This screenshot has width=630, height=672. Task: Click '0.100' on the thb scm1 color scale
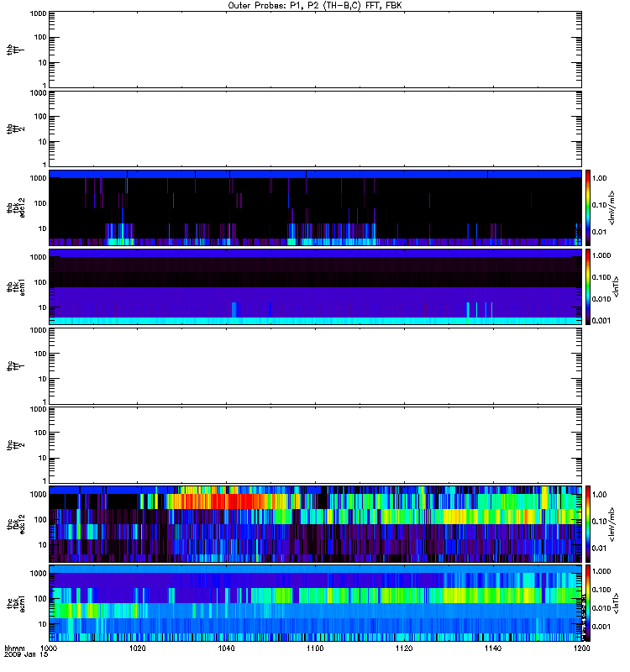pyautogui.click(x=601, y=277)
